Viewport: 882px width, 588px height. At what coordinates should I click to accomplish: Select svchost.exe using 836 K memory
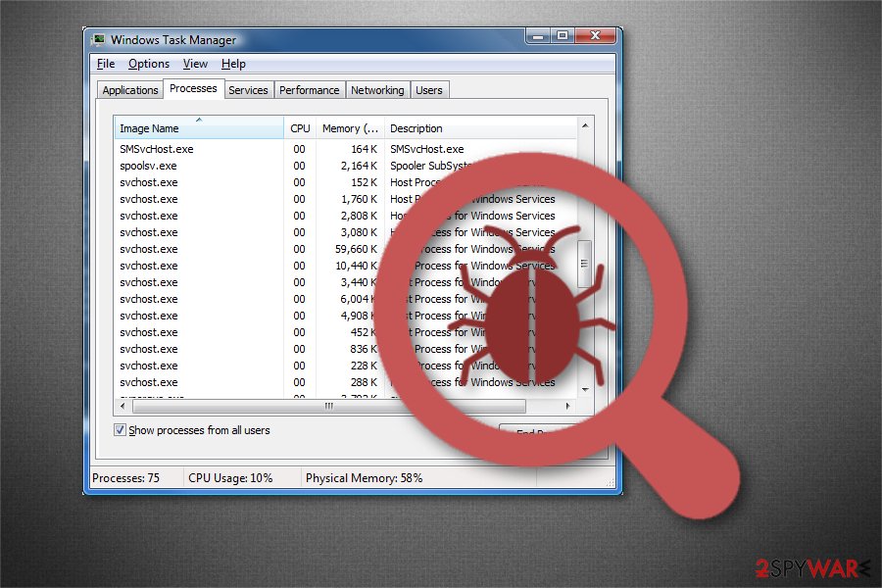(345, 349)
